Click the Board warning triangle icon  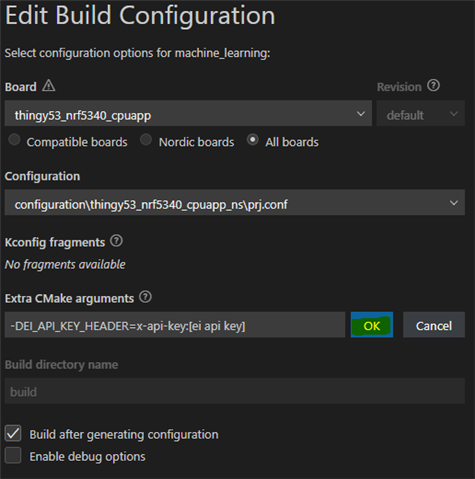(49, 86)
